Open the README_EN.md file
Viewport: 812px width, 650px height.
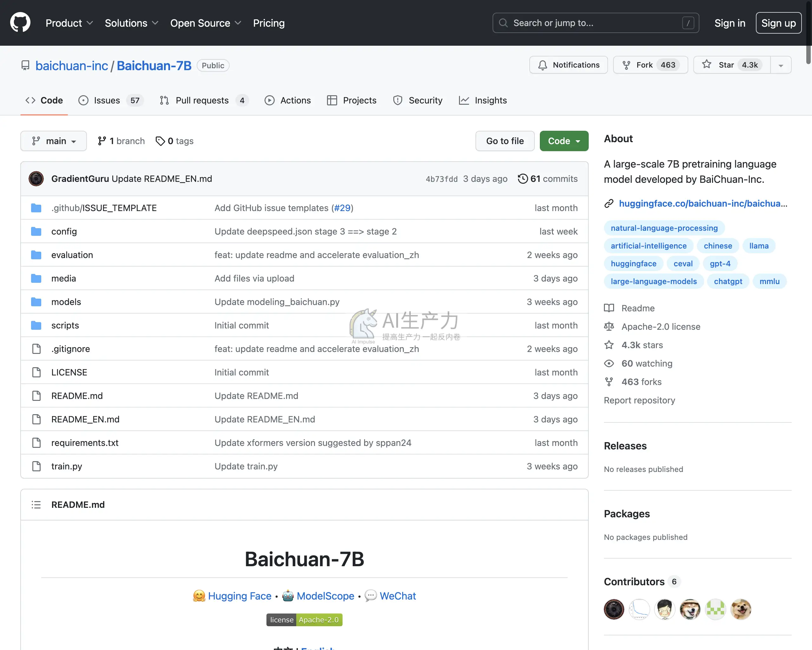click(x=86, y=419)
